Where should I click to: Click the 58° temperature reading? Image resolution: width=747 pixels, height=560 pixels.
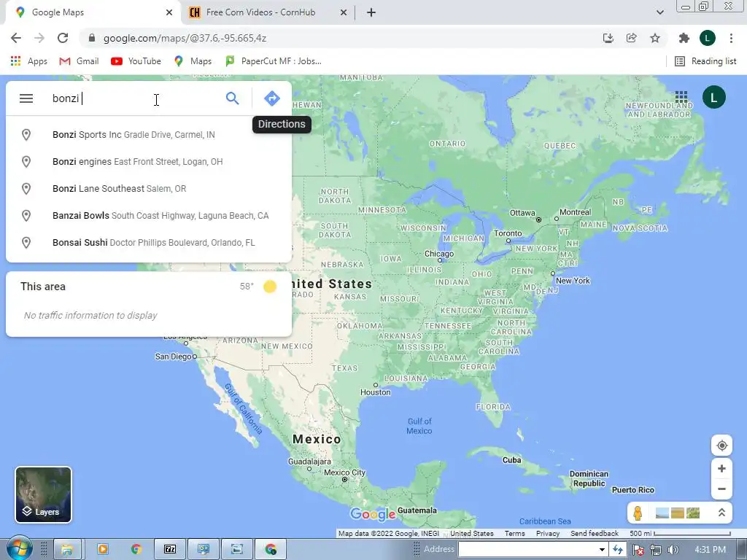[247, 287]
